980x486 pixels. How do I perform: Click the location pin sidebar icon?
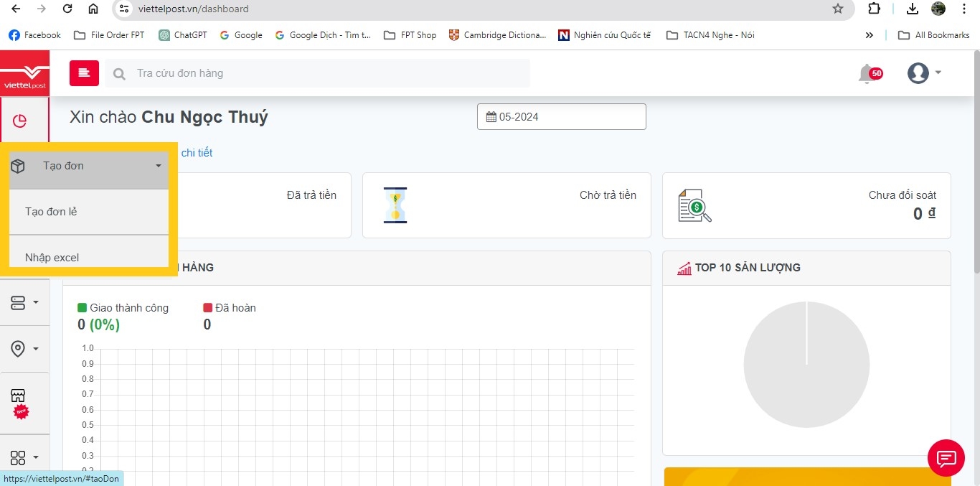18,349
